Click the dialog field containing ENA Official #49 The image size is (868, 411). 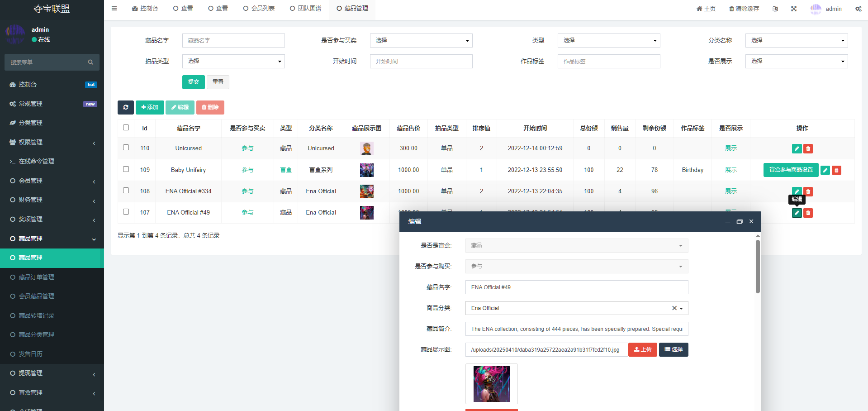577,287
